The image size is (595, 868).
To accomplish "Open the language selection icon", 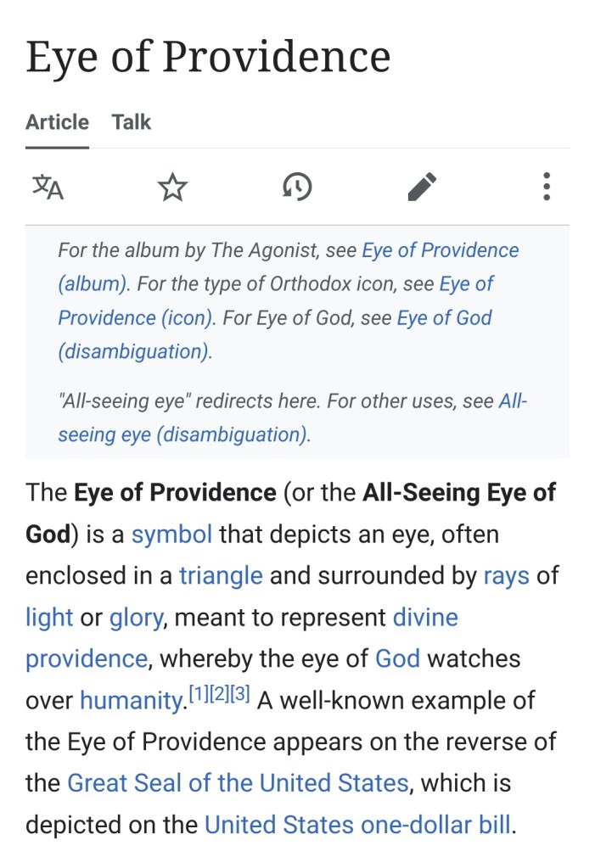I will 48,187.
